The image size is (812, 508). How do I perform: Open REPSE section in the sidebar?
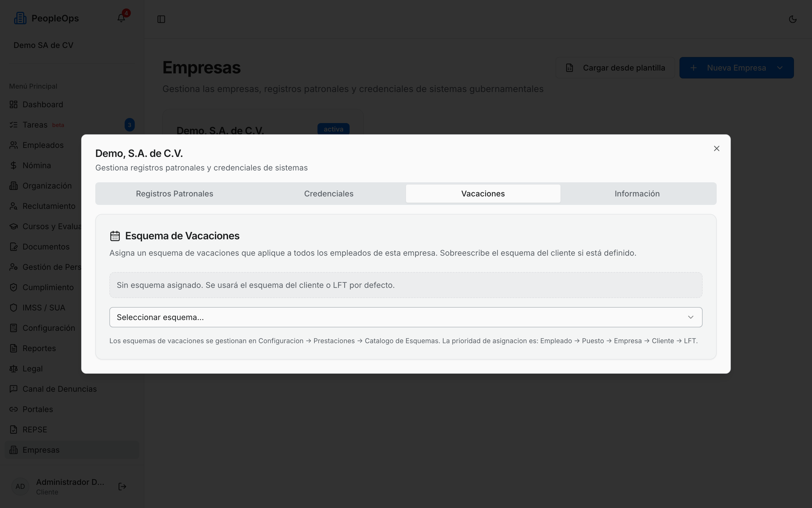click(71, 430)
